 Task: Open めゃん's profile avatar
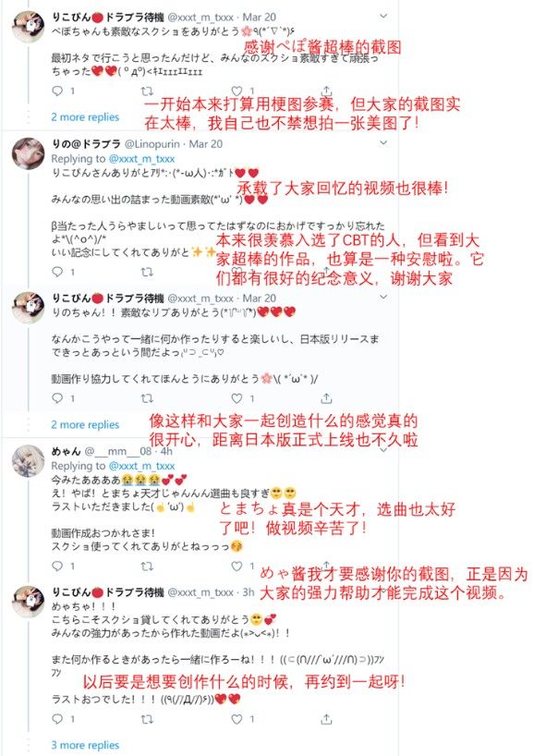coord(28,461)
